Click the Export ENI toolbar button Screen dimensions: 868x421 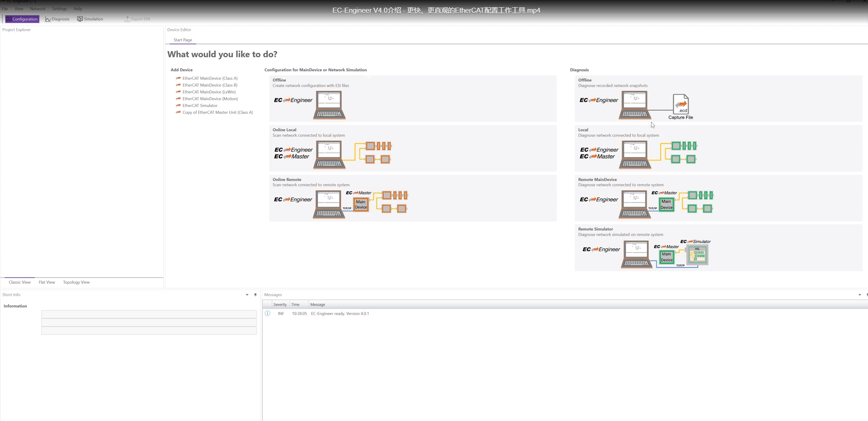(x=137, y=19)
